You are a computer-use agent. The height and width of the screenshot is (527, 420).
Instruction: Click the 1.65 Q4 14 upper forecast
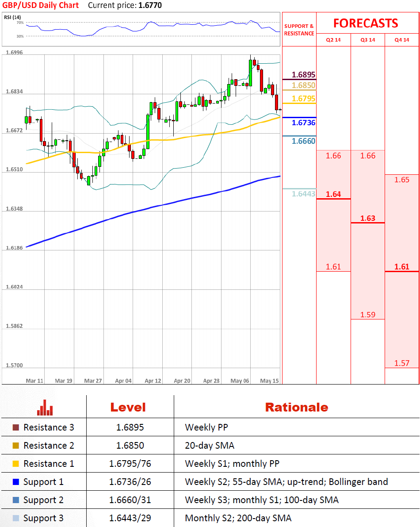[402, 180]
